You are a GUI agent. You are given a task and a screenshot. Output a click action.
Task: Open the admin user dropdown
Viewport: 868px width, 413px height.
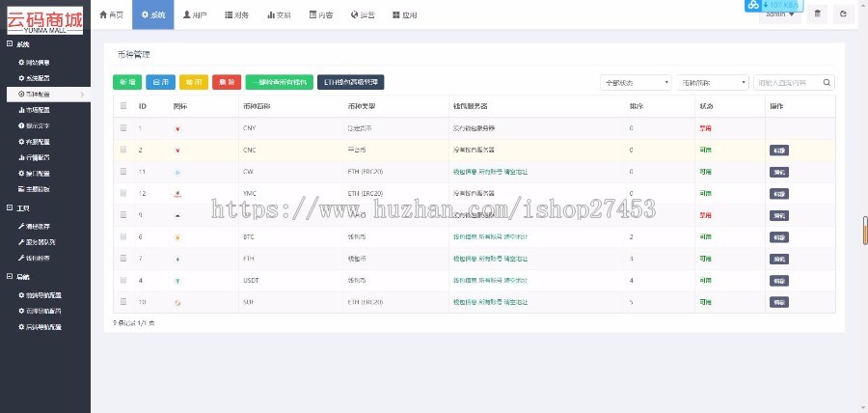(x=780, y=14)
